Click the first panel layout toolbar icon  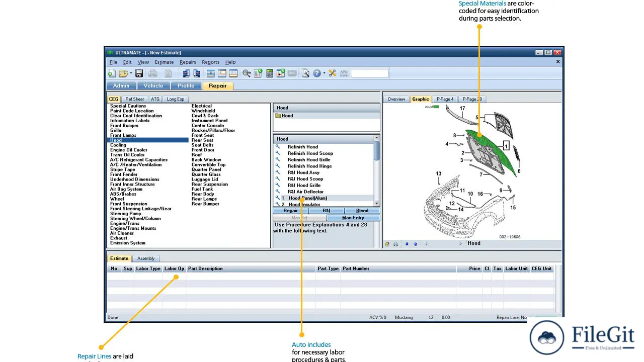tap(210, 73)
